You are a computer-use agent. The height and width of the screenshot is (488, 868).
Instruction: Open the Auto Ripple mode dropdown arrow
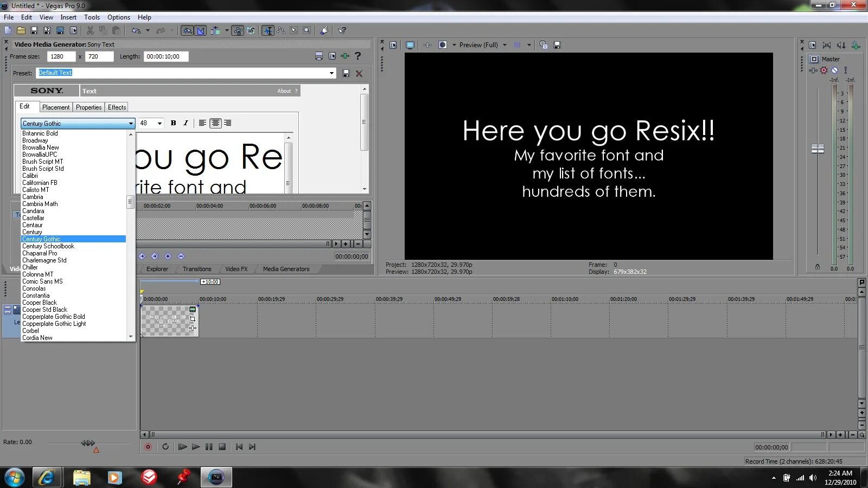[227, 30]
